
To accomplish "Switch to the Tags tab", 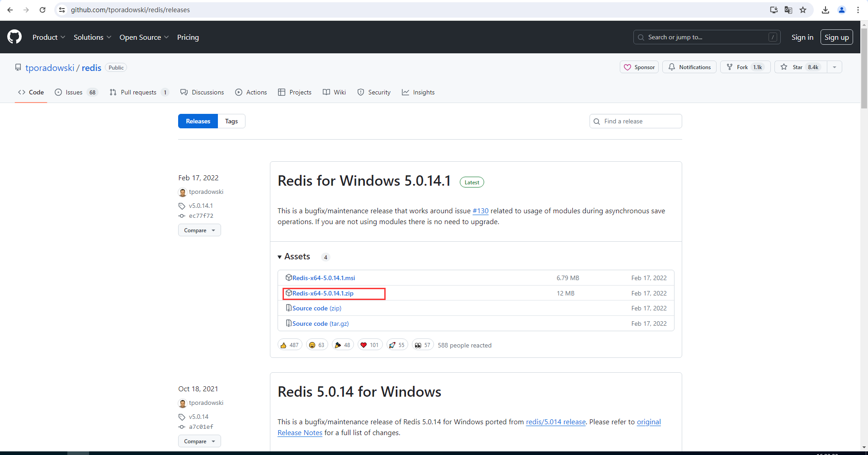I will coord(231,121).
